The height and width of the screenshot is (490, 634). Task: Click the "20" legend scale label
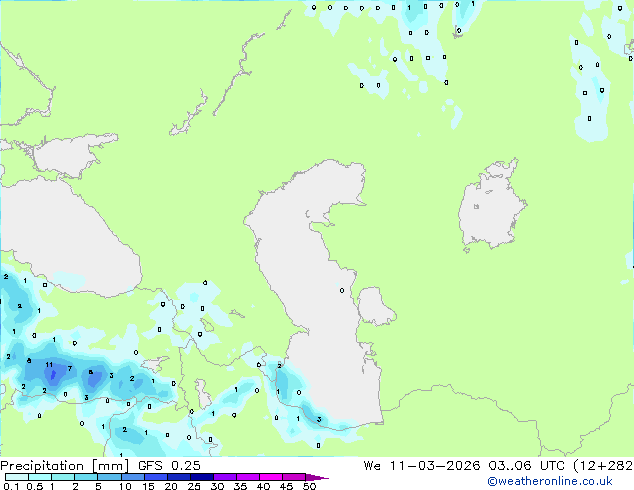pos(171,486)
